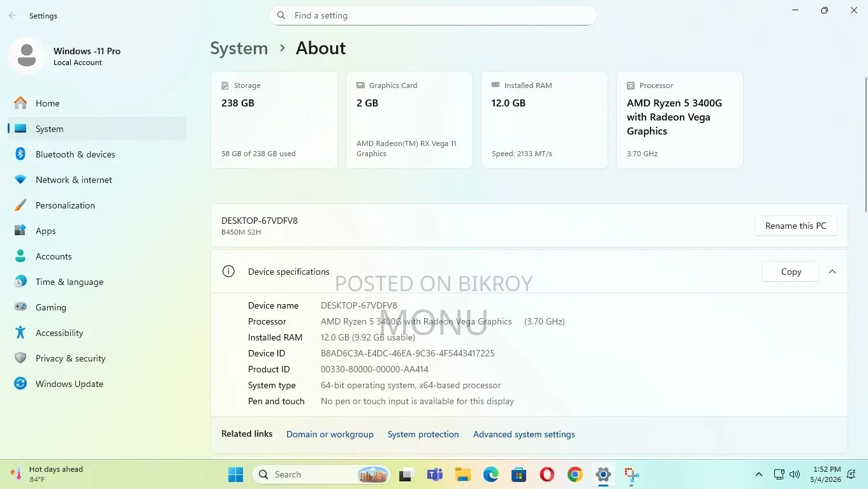Click the Bluetooth icon in sidebar
The image size is (868, 489).
(x=20, y=154)
